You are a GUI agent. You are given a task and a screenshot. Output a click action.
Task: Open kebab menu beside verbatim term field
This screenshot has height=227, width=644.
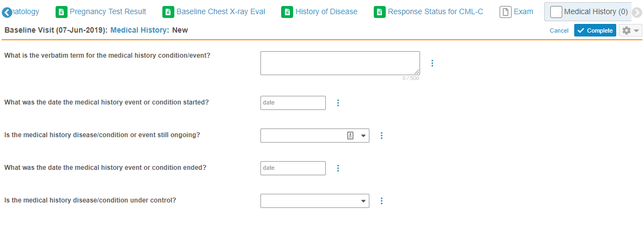tap(432, 63)
